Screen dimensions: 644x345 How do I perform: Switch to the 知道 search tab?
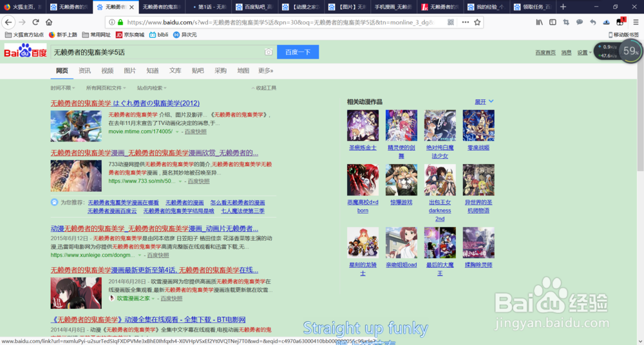(x=153, y=71)
